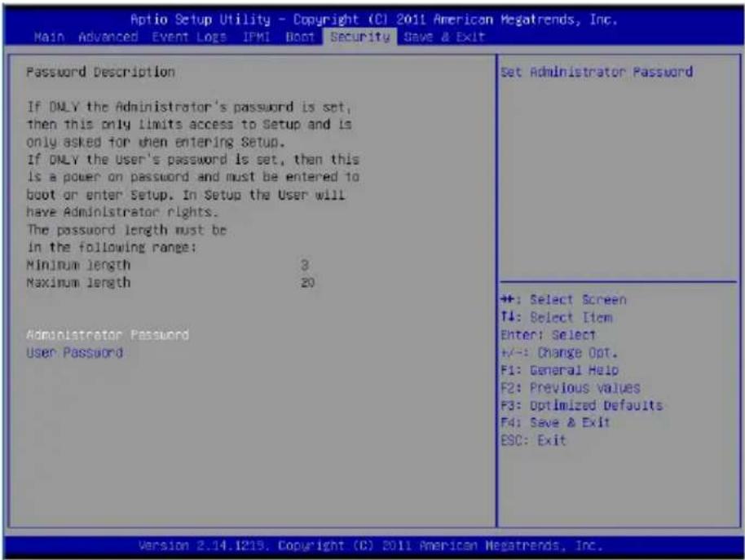The width and height of the screenshot is (745, 560).
Task: Click the F2: Previous Values hint
Action: (x=570, y=387)
